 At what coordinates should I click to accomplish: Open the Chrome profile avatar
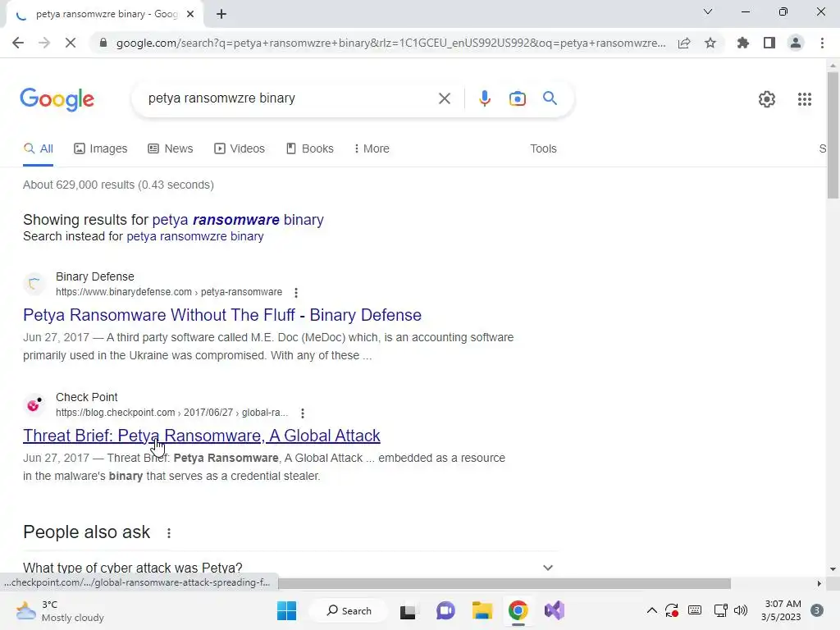tap(796, 43)
